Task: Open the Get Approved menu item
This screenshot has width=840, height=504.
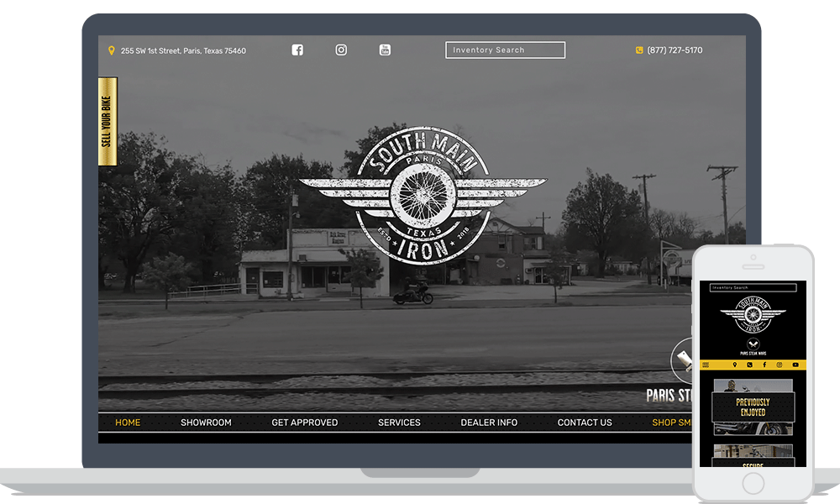Action: coord(304,423)
